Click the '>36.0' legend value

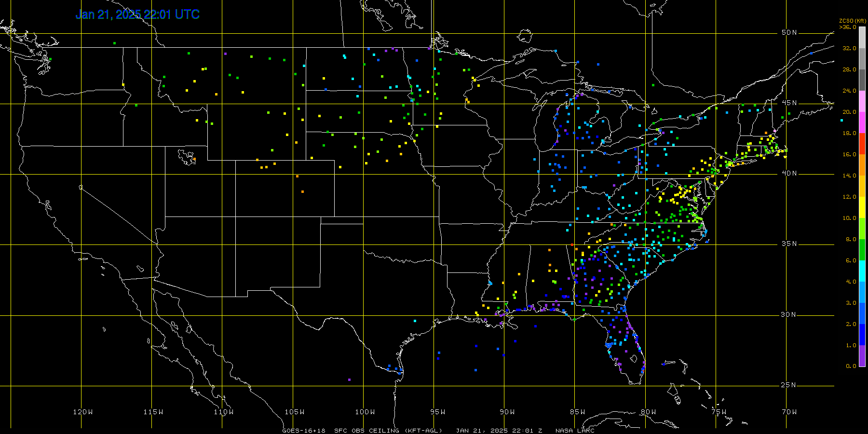coord(848,27)
